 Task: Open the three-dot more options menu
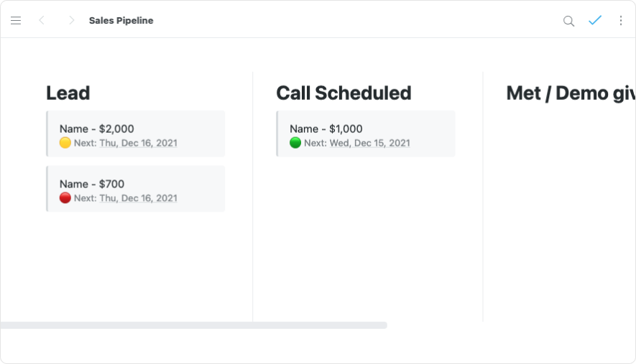click(x=621, y=21)
